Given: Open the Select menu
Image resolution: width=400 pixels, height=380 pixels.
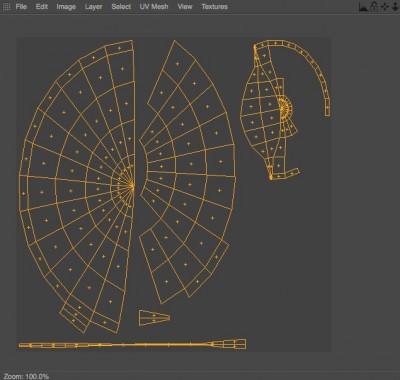Looking at the screenshot, I should point(121,7).
